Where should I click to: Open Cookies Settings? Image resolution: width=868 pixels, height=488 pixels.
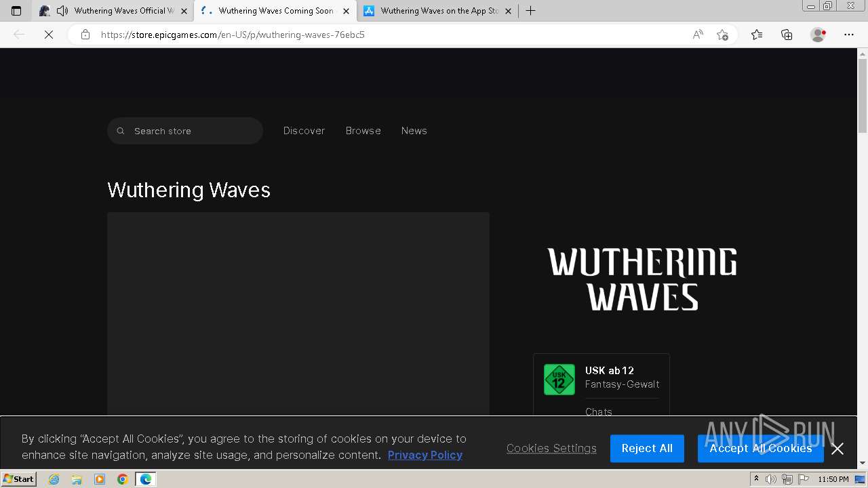[x=551, y=448]
